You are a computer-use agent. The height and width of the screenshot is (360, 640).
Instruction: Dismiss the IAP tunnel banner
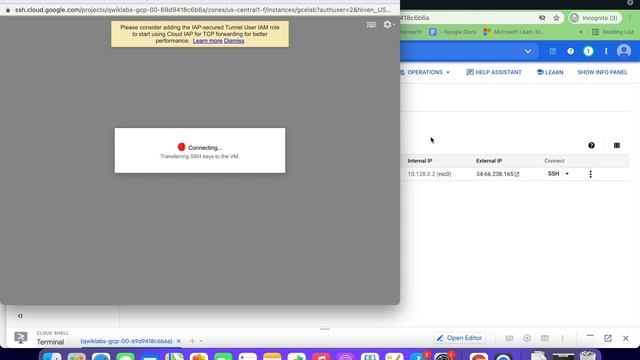234,41
